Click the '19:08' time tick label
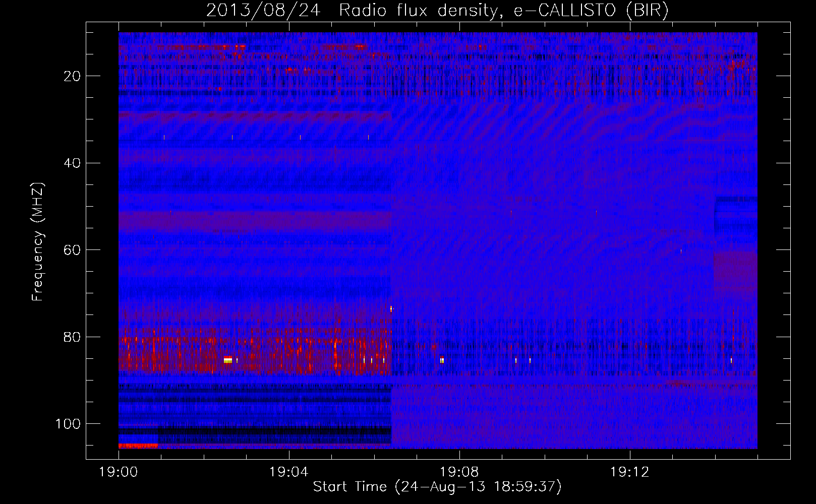The image size is (816, 504). 459,472
